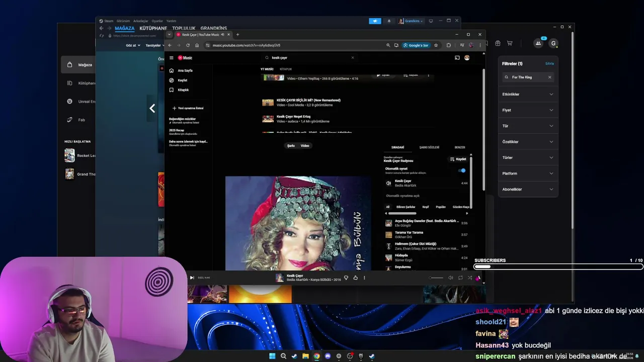
Task: Open Epic launcher cart icon
Action: coord(510,44)
